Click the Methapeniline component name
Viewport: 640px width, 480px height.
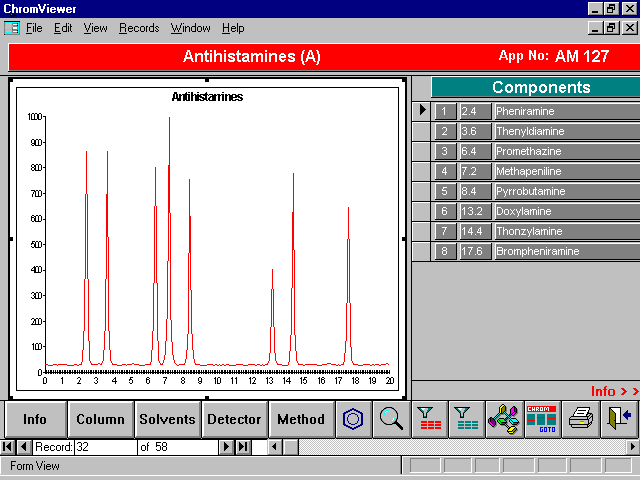coord(567,171)
